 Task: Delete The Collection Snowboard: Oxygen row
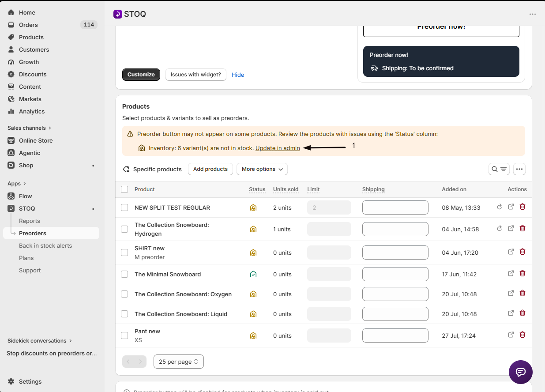tap(522, 293)
